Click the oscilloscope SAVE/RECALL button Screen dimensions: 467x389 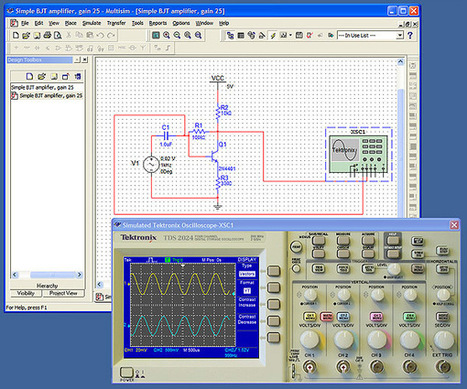tap(318, 240)
